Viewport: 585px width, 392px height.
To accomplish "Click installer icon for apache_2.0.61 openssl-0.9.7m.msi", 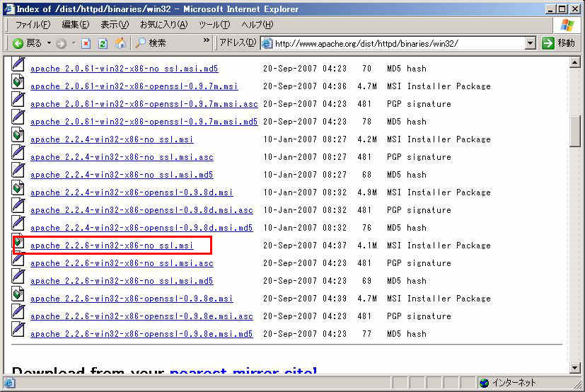I will tap(18, 82).
